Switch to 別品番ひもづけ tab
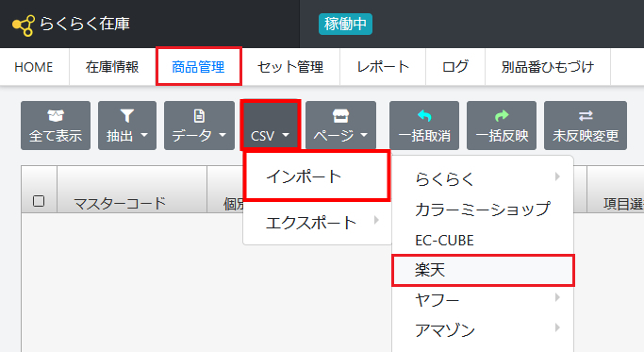The image size is (644, 352). click(548, 67)
